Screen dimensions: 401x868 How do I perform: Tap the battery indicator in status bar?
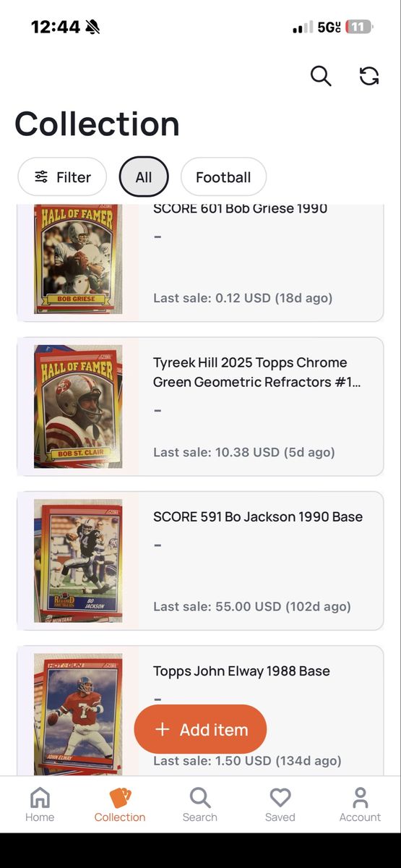359,27
